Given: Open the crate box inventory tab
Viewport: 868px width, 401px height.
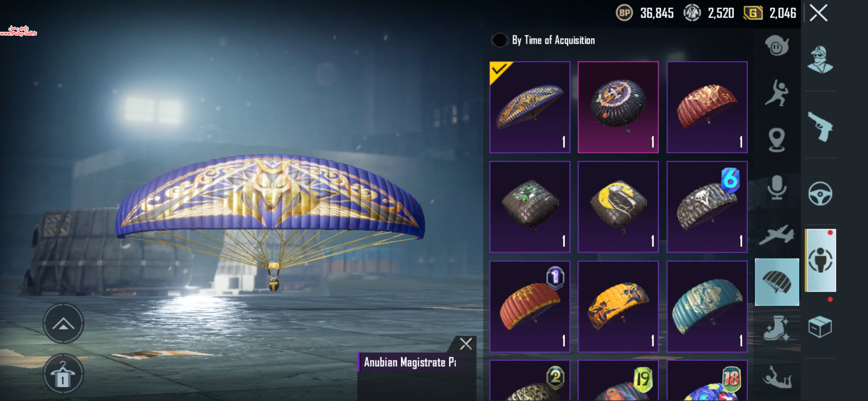Looking at the screenshot, I should tap(820, 327).
